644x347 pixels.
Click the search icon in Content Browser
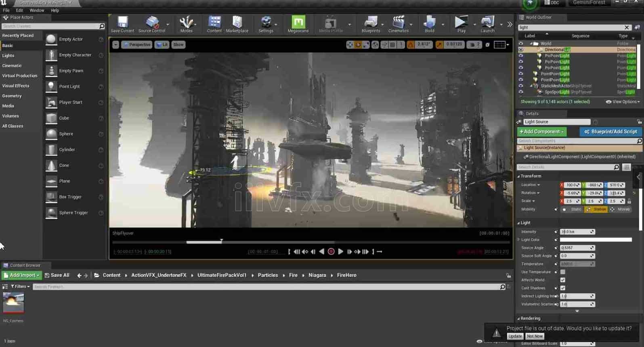(502, 286)
